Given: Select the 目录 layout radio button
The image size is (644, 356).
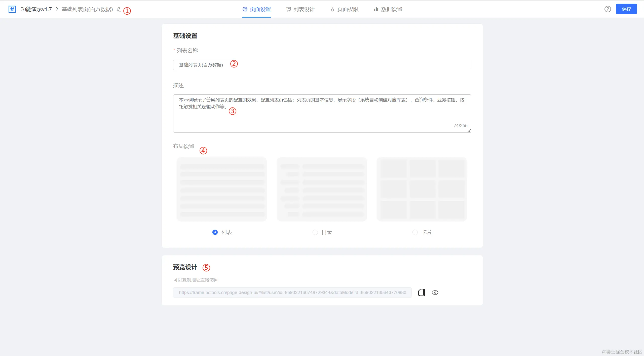Looking at the screenshot, I should [x=315, y=232].
